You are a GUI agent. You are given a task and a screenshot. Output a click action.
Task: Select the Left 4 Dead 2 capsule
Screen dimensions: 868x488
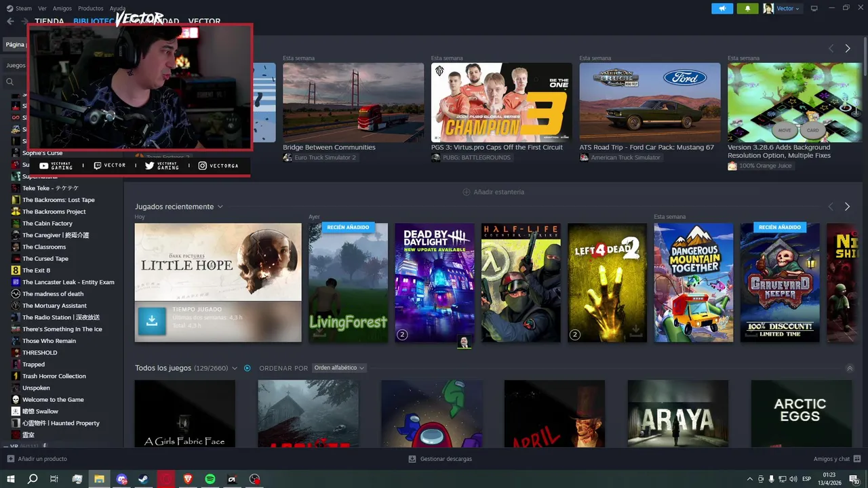coord(607,283)
